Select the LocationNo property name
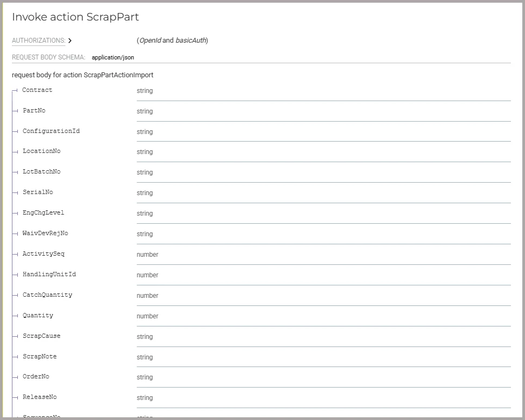 (42, 151)
